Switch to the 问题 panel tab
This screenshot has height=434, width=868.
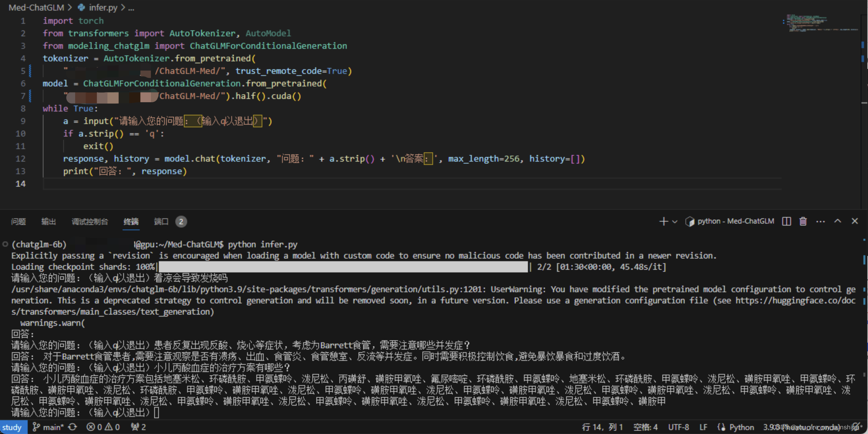tap(18, 222)
